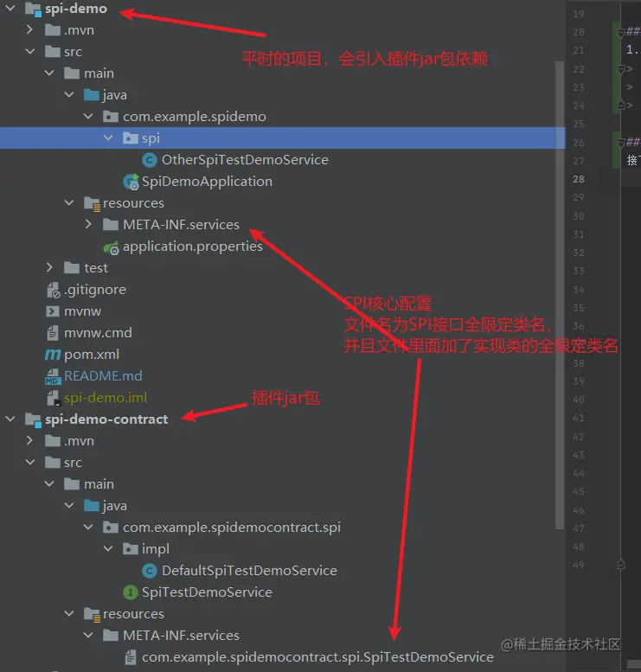Select README.md in the project tree
Screen dimensions: 641x672
tap(103, 376)
